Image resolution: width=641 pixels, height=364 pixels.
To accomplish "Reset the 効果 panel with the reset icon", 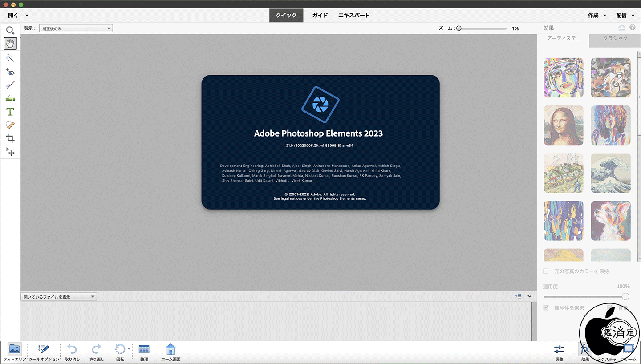I will point(621,28).
